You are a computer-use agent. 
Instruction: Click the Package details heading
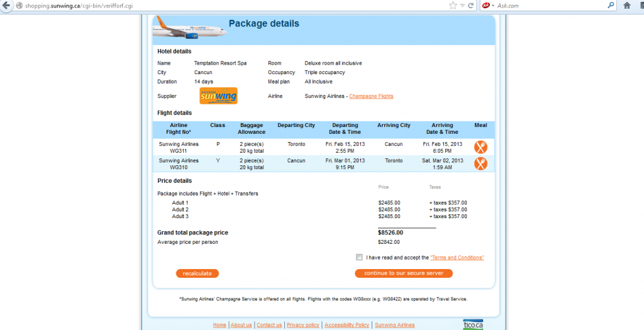pos(264,23)
